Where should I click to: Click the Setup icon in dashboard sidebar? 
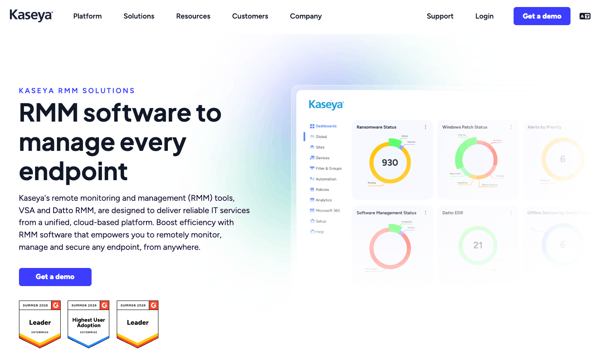tap(312, 221)
